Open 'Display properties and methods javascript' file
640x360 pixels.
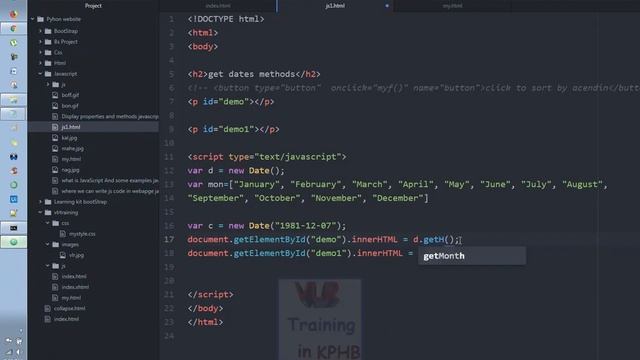click(110, 116)
